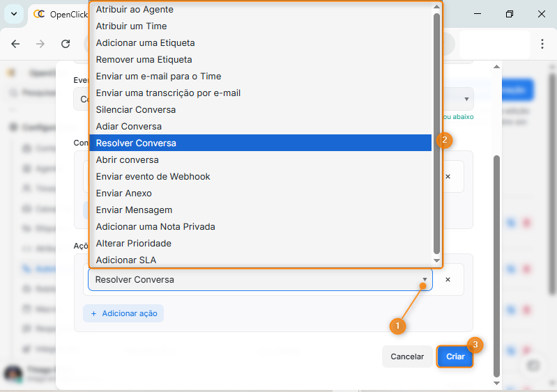Click the browser reload icon
Screen dimensions: 557x392
point(66,44)
